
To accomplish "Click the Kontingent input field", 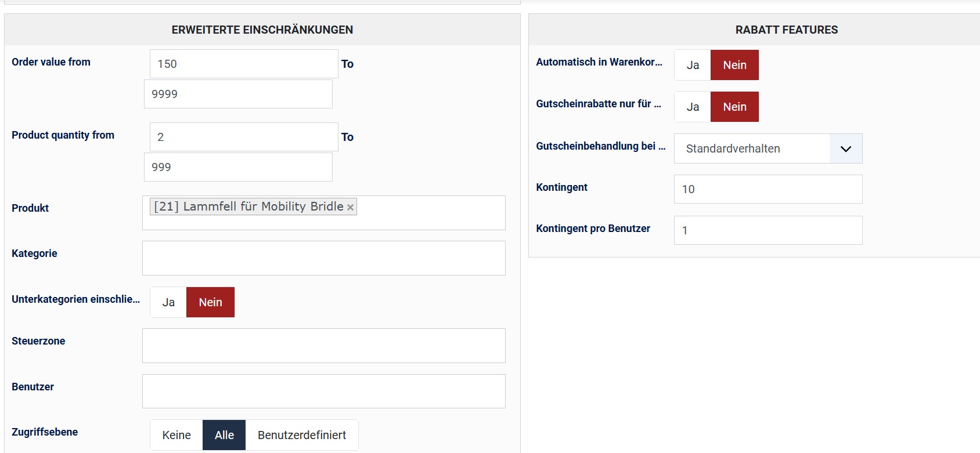I will pos(768,189).
